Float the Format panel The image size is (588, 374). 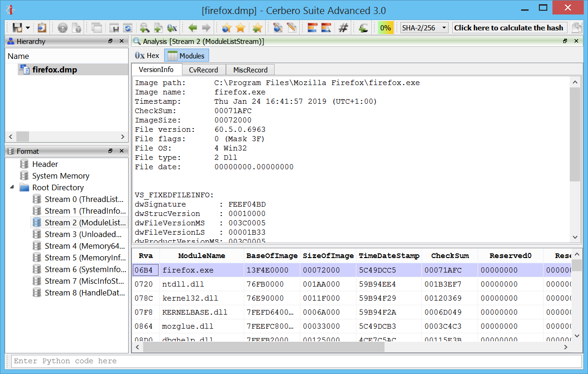[110, 151]
